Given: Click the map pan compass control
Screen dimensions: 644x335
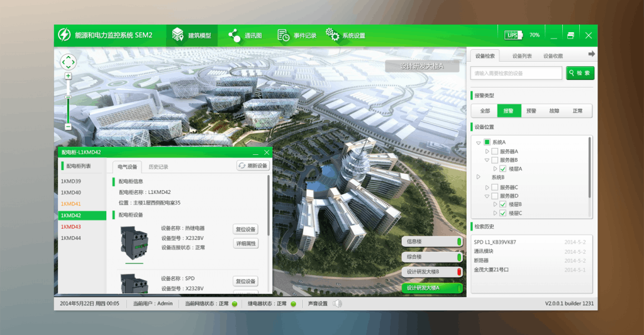Looking at the screenshot, I should [x=68, y=62].
